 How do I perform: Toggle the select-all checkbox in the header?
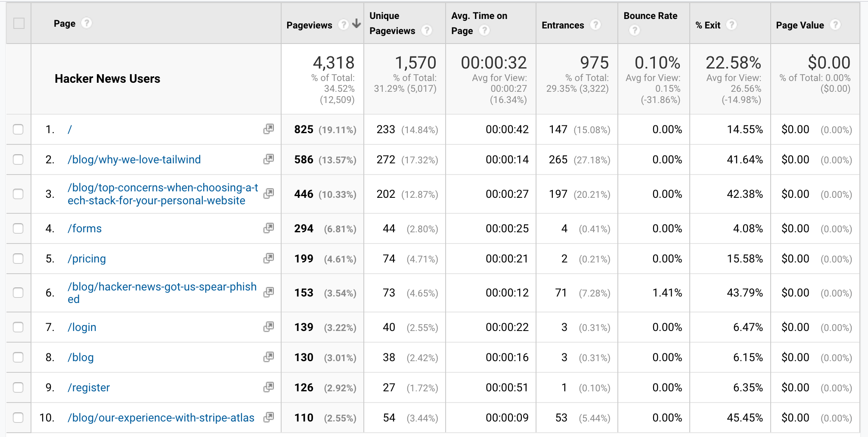coord(19,23)
